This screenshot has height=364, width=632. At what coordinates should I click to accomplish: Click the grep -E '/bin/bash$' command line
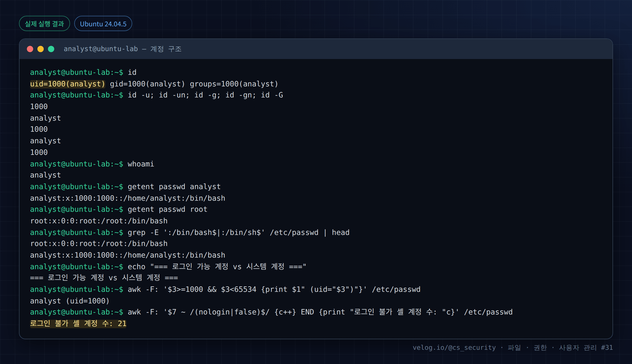(239, 233)
